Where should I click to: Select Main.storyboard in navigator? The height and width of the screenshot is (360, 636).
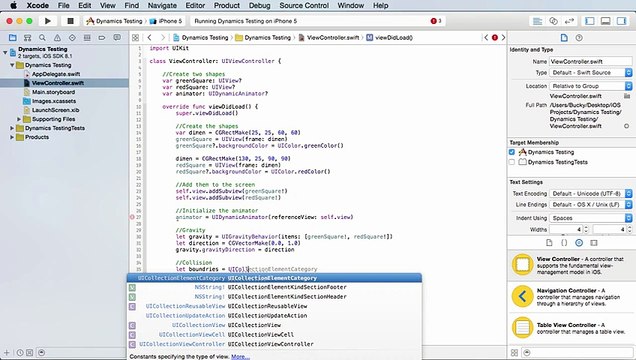[54, 92]
